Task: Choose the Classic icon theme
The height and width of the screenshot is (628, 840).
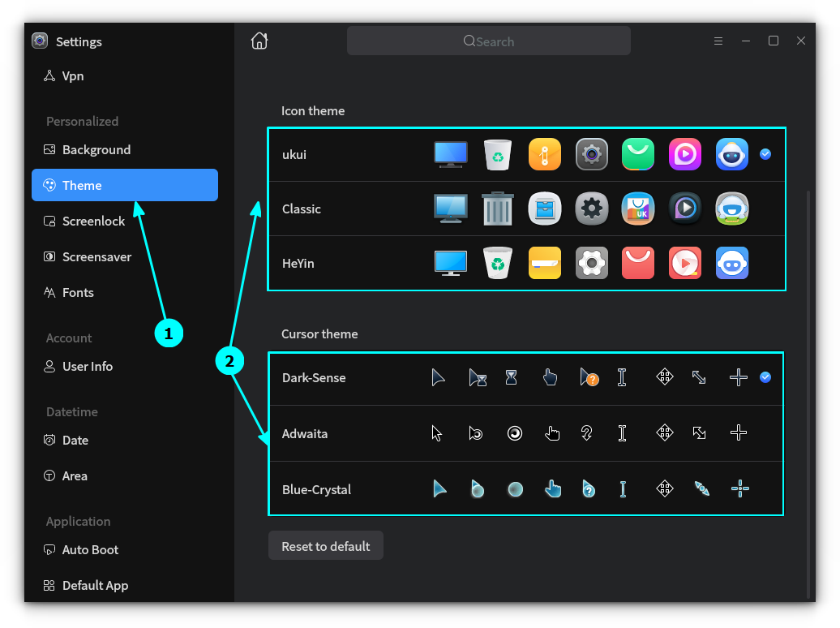Action: pos(302,209)
